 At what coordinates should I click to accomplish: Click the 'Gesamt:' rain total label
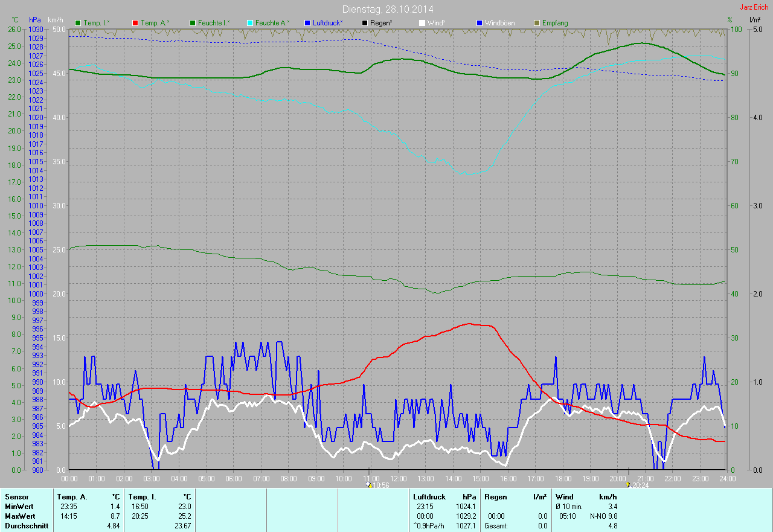click(496, 526)
